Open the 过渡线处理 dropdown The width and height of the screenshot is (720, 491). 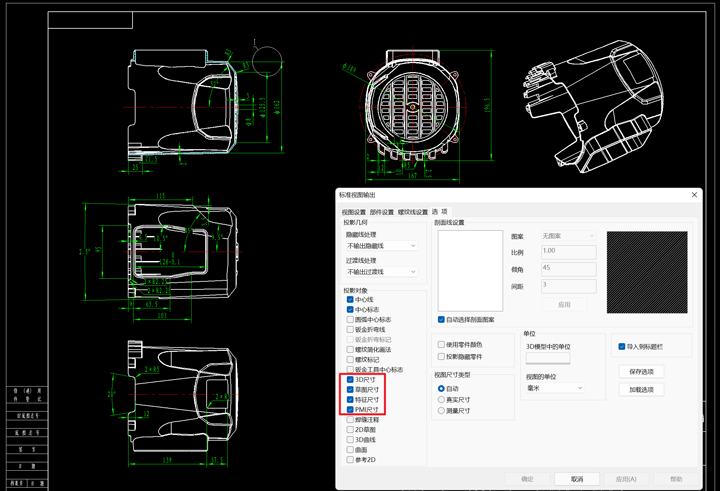(381, 271)
